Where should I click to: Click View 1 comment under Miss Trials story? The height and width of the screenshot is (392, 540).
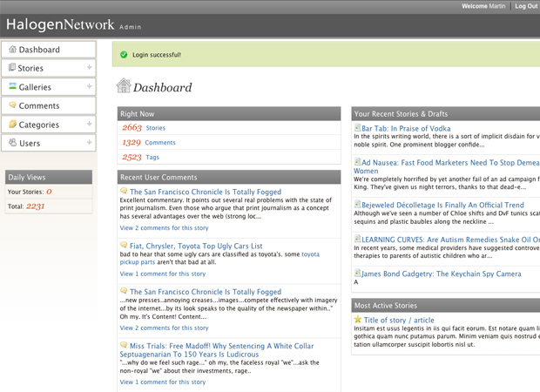163,382
